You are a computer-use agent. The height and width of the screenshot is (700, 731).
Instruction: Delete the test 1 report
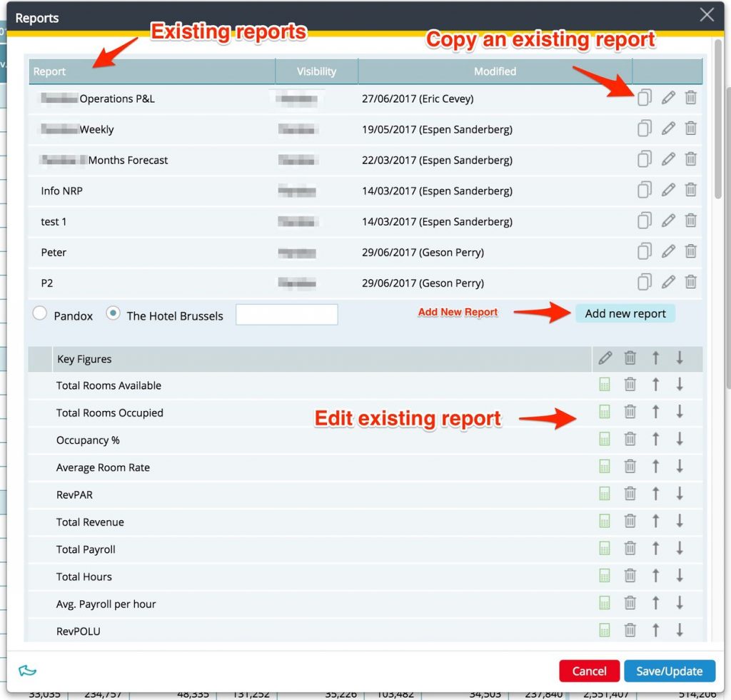(x=691, y=221)
